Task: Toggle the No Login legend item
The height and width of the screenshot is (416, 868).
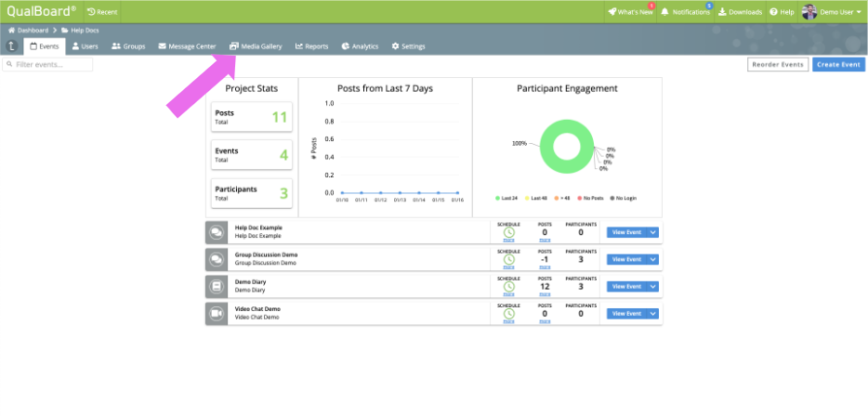Action: (x=623, y=198)
